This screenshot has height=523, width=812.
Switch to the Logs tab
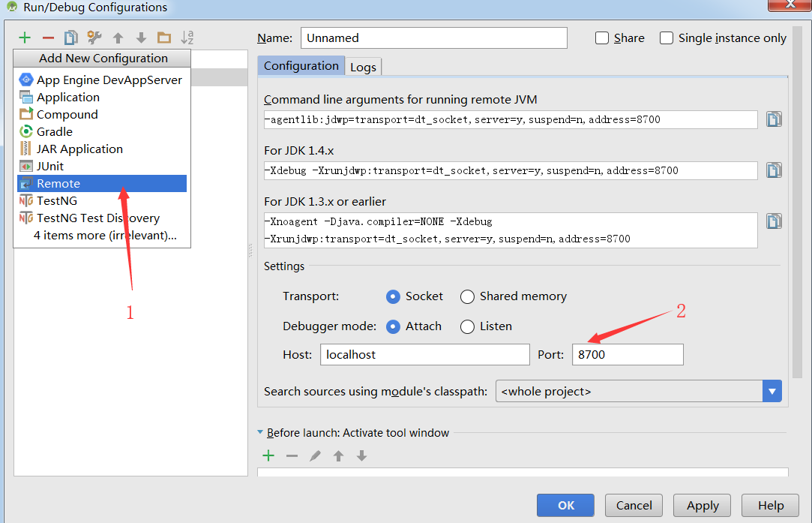click(363, 67)
